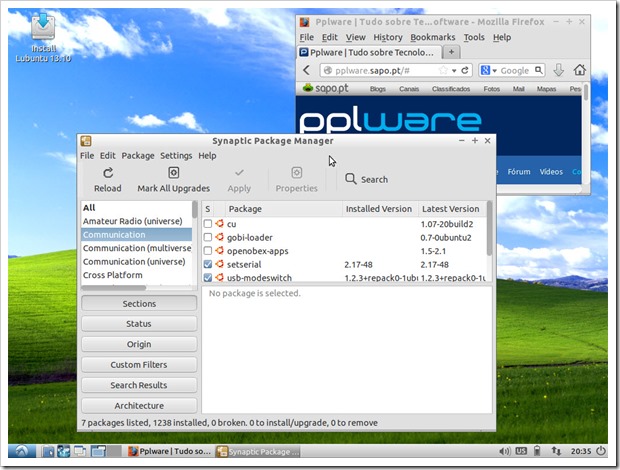620x470 pixels.
Task: Click the Search magnifier in Synaptic
Action: (350, 179)
